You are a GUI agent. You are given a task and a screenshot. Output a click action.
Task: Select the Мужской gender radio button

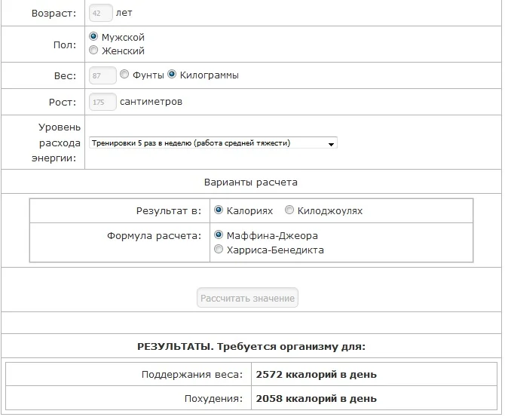93,36
